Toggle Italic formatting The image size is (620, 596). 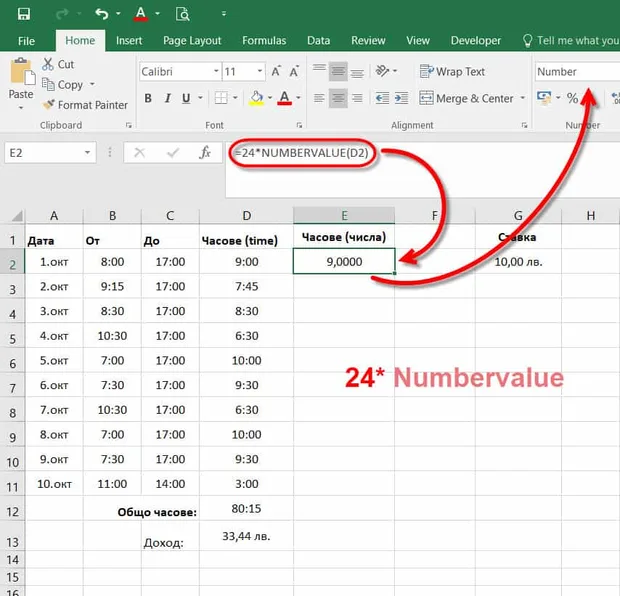[167, 98]
